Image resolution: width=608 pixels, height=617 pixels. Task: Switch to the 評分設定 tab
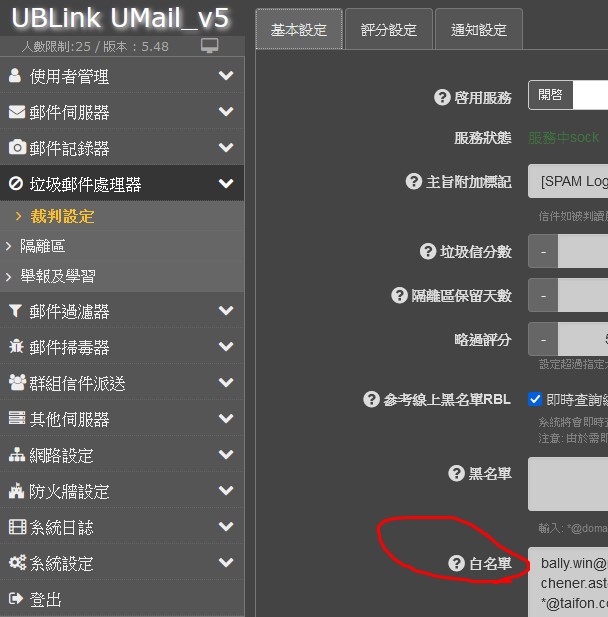coord(389,30)
